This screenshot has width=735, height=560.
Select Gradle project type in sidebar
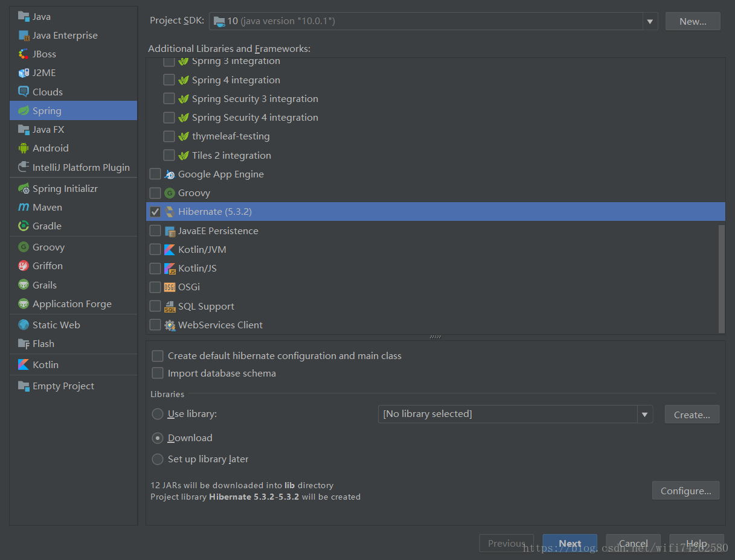point(73,226)
